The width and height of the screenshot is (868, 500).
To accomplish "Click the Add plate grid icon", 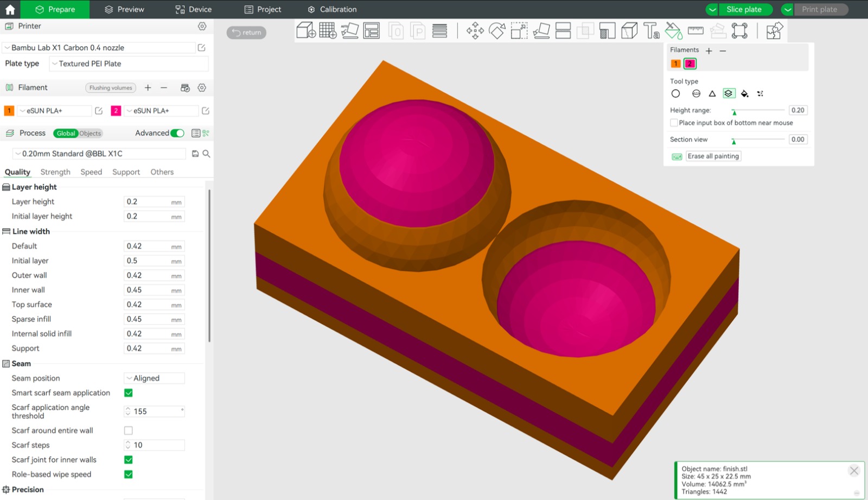I will pyautogui.click(x=328, y=30).
